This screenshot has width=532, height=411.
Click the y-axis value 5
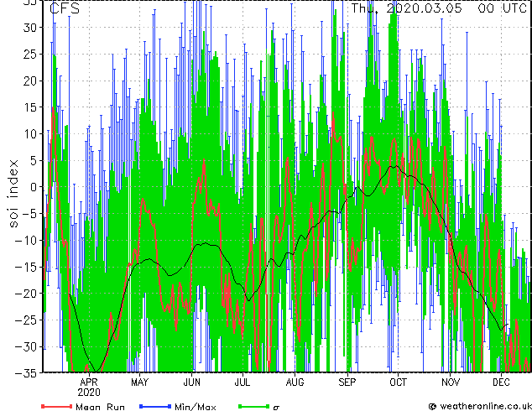33,160
